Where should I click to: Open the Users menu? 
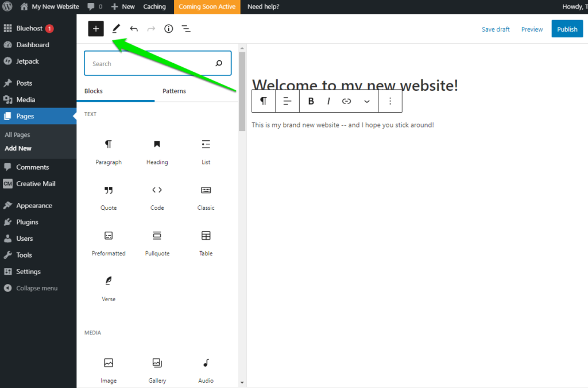pos(38,239)
